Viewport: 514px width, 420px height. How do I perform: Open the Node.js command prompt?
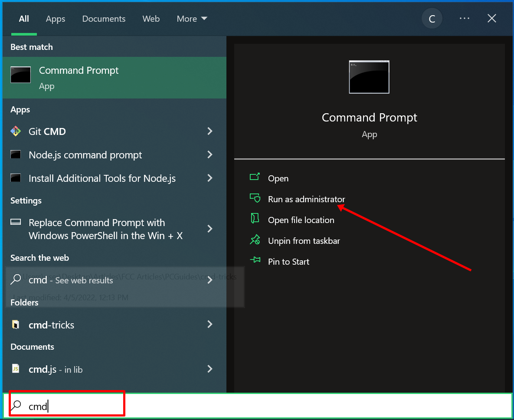click(x=85, y=154)
